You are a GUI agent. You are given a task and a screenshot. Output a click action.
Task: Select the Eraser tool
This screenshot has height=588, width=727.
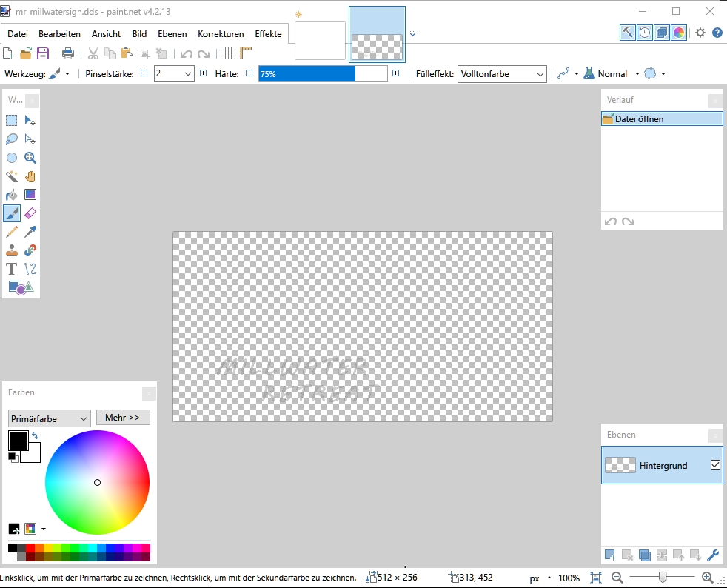tap(30, 213)
